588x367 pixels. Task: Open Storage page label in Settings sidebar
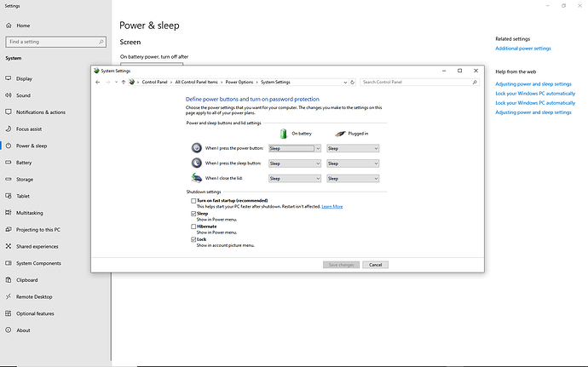pyautogui.click(x=25, y=180)
